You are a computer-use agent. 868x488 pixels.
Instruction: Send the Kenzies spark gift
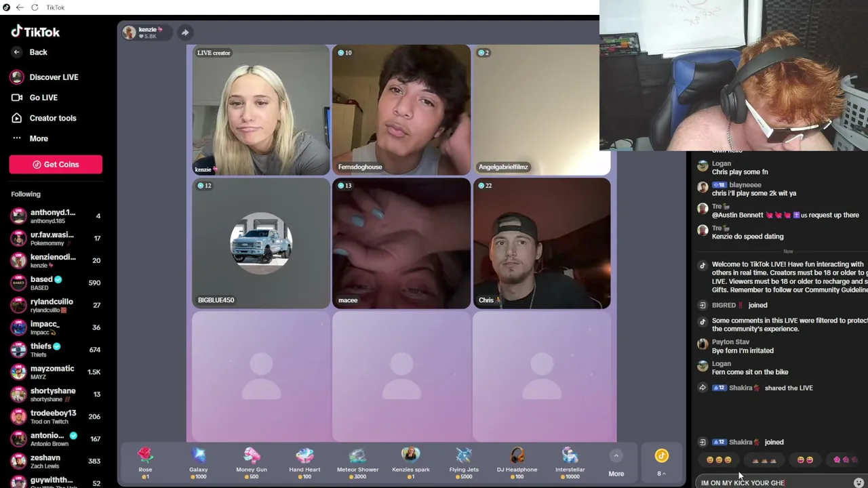pyautogui.click(x=411, y=464)
